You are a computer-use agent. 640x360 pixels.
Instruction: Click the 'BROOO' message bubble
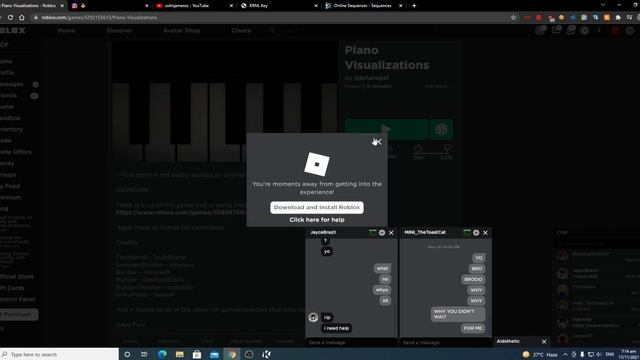coord(473,279)
